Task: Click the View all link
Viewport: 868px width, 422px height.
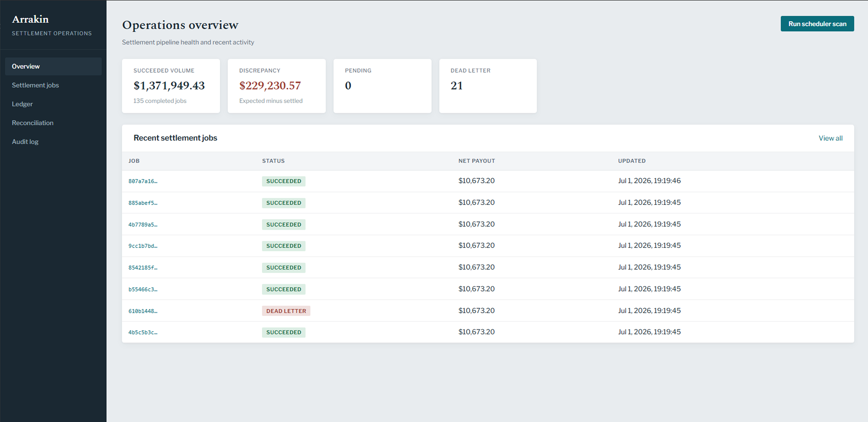Action: (830, 138)
